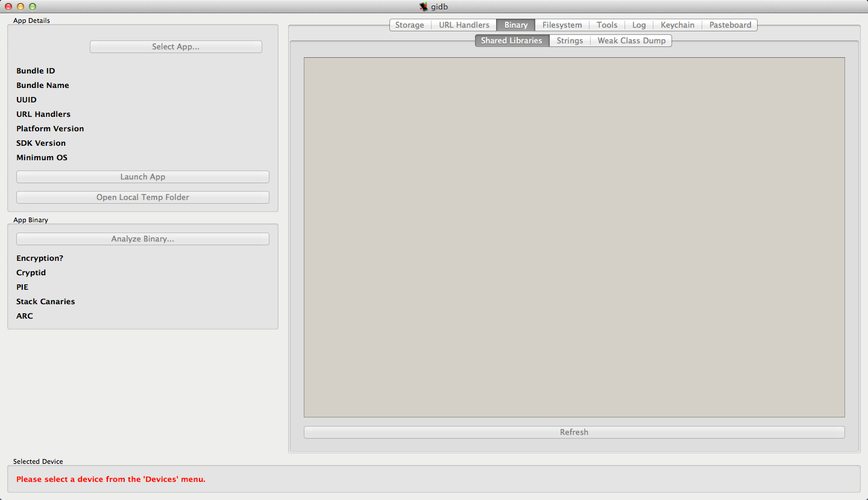Switch to the Keychain tab
Screen dimensions: 868x500
coord(677,25)
